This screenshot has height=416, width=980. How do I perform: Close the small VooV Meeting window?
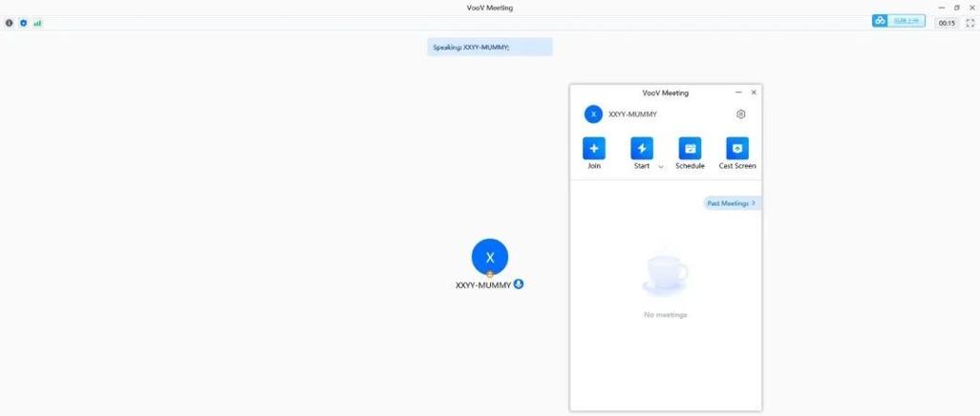coord(754,93)
